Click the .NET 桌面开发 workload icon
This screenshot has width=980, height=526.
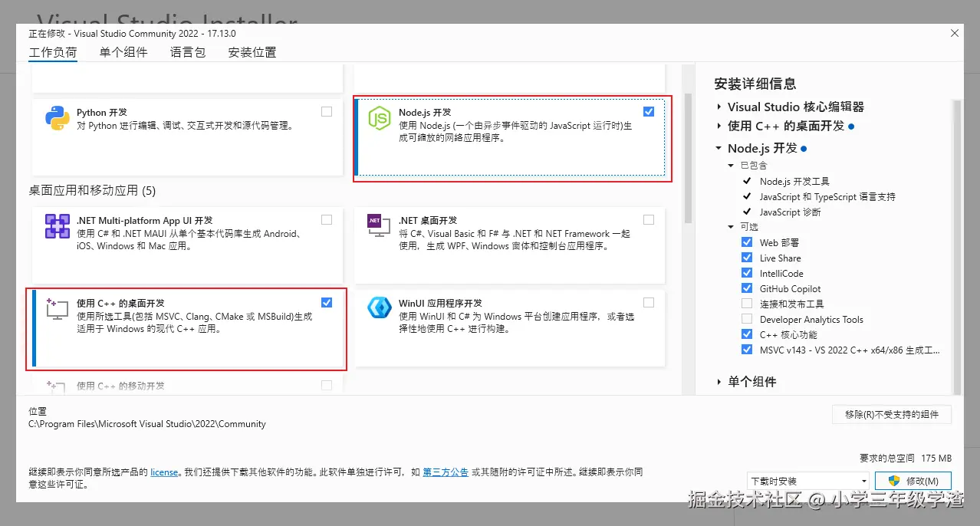tap(380, 224)
